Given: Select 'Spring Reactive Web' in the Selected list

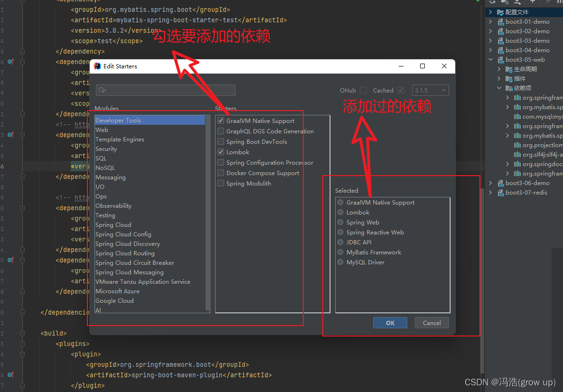Looking at the screenshot, I should pos(375,232).
